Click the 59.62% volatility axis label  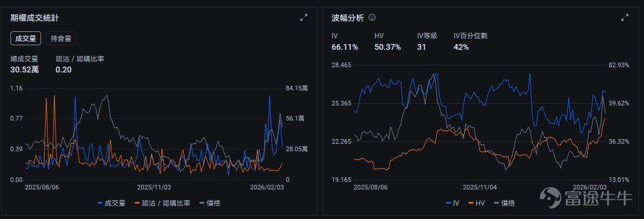(x=619, y=103)
